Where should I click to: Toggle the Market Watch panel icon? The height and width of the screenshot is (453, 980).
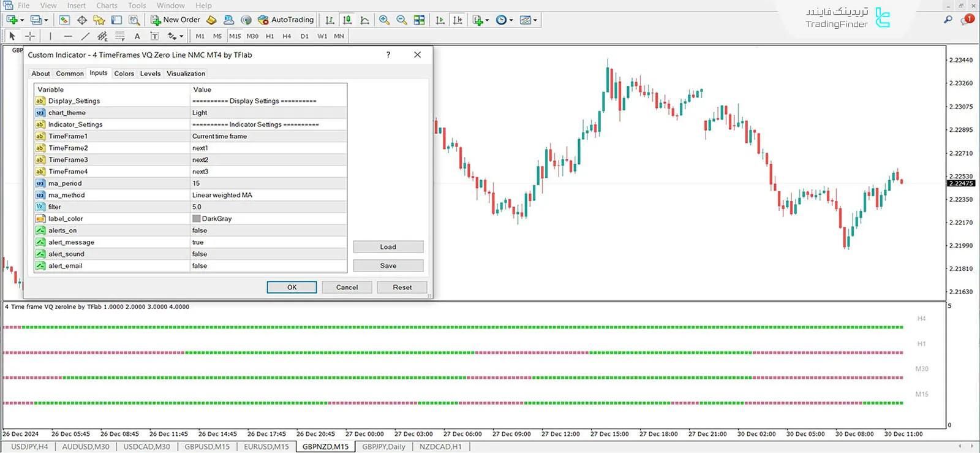64,20
